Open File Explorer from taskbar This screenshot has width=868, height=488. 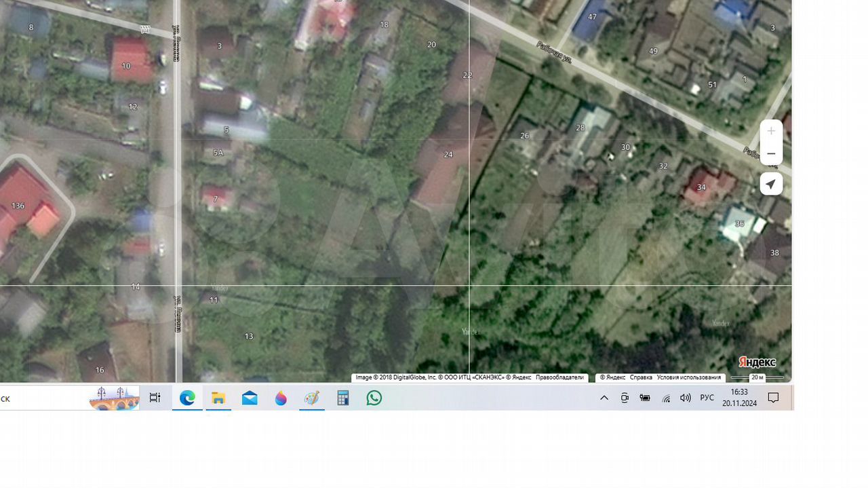(218, 398)
